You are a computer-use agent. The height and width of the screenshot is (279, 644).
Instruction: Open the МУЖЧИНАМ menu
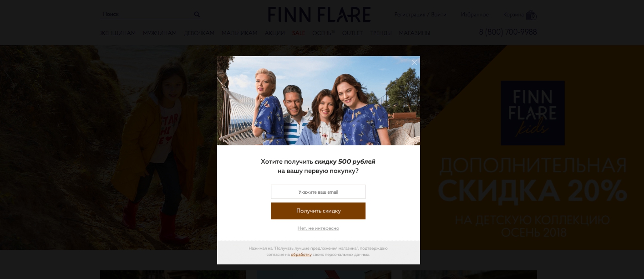pyautogui.click(x=160, y=33)
